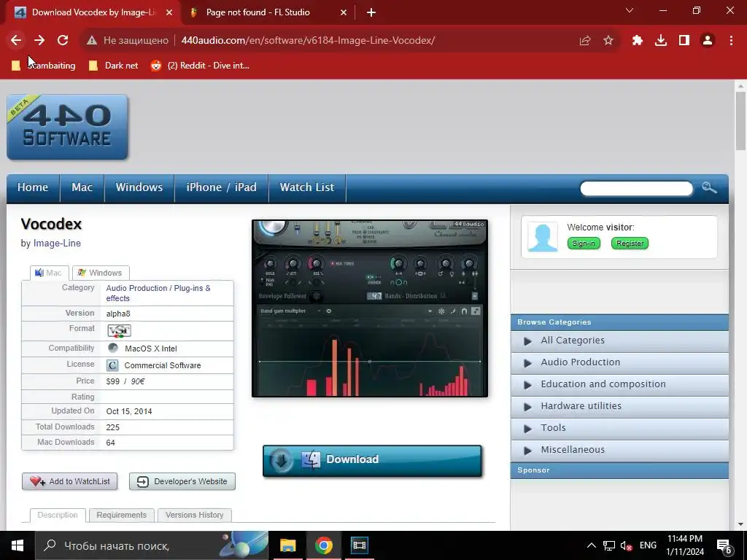
Task: Open Chrome three-dot menu
Action: [x=731, y=41]
